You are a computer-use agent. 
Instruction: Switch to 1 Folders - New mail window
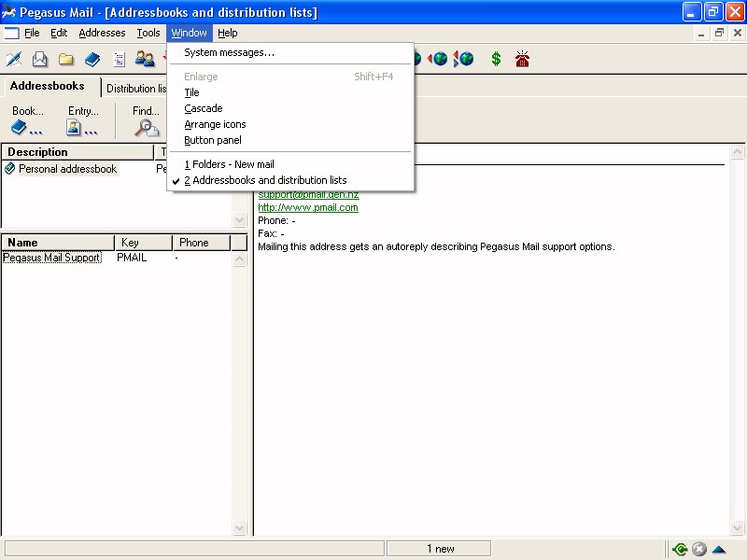coord(290,164)
